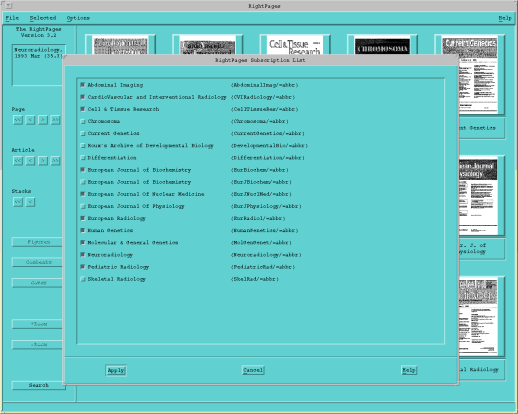The image size is (518, 414).
Task: Click the (HumanGenetics/=abbr) abbreviation text
Action: click(x=264, y=230)
